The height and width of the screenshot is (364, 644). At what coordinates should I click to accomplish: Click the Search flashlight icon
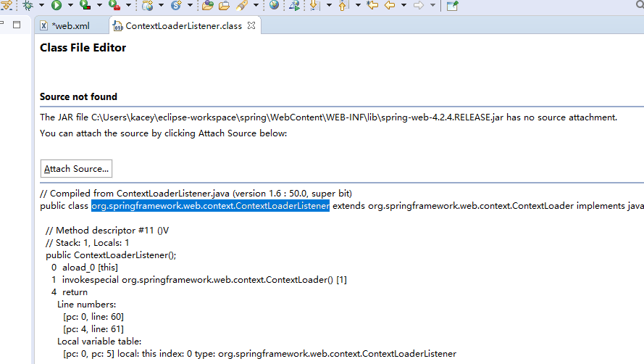pyautogui.click(x=243, y=5)
